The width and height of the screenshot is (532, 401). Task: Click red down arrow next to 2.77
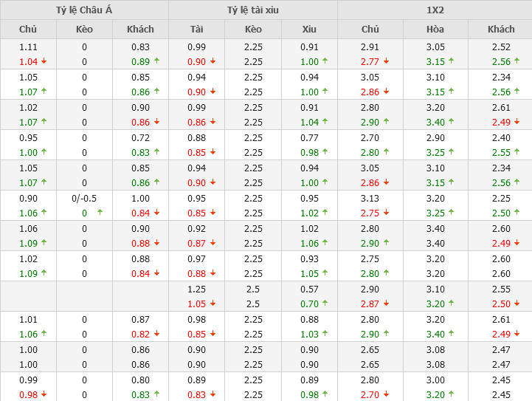(386, 62)
